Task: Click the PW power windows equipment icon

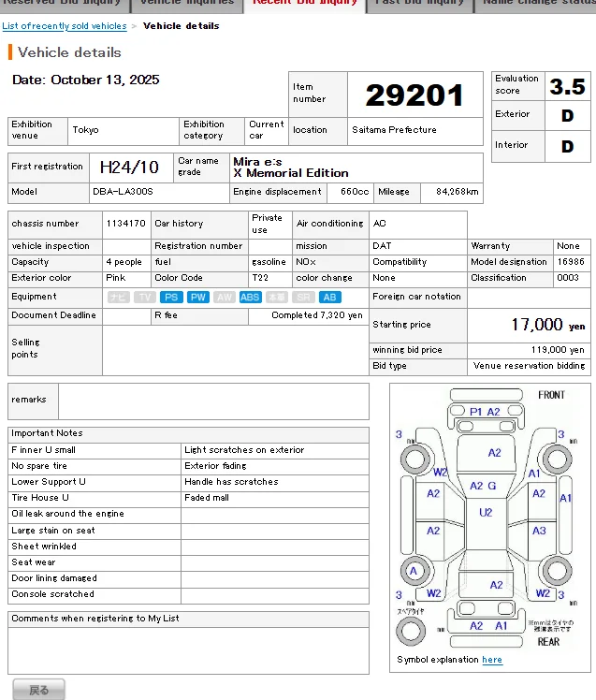Action: (x=197, y=297)
